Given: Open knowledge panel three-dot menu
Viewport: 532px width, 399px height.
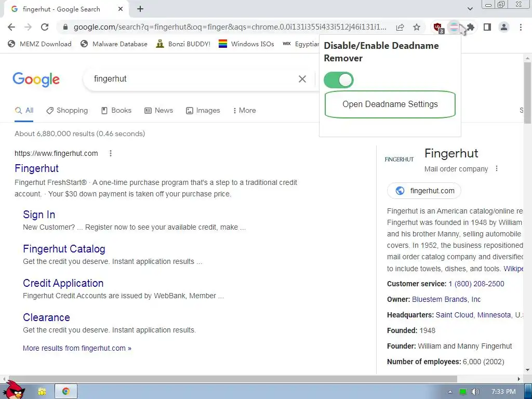Looking at the screenshot, I should [x=497, y=169].
